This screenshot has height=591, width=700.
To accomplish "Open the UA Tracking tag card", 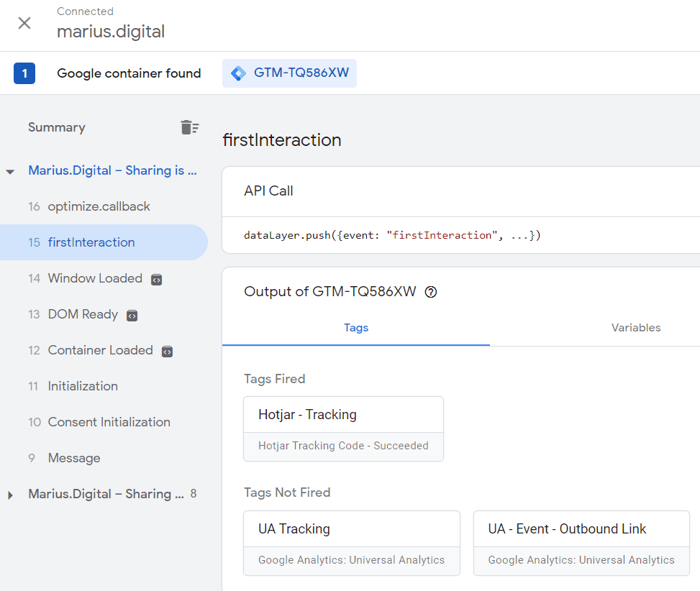I will [x=352, y=543].
